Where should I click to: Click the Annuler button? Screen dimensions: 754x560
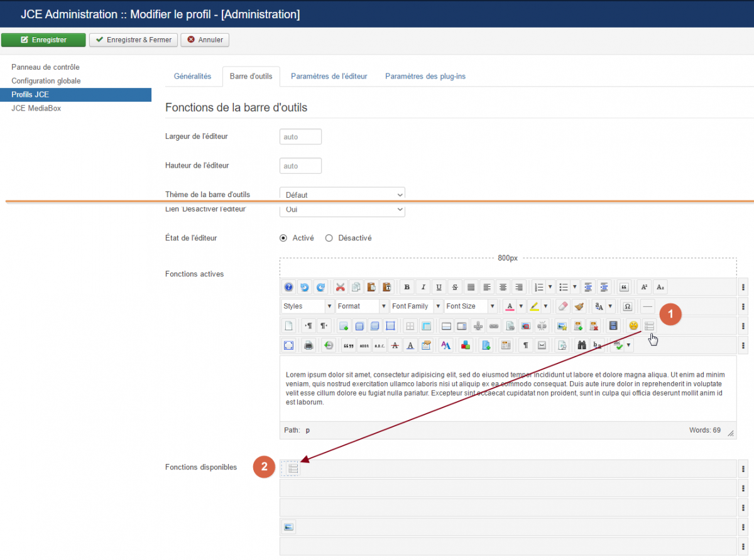click(x=205, y=40)
